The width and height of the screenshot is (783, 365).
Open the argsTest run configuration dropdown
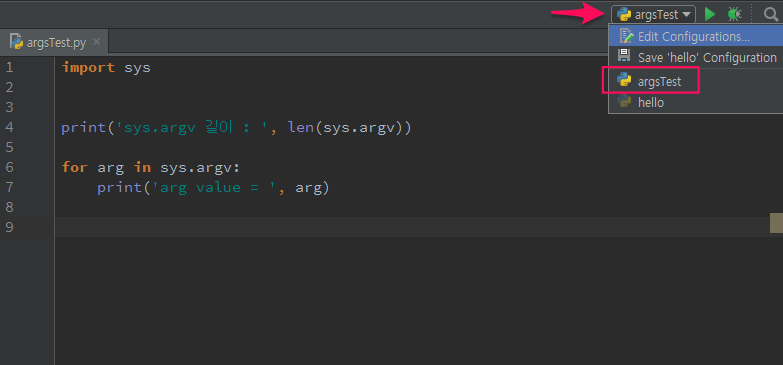[x=653, y=14]
